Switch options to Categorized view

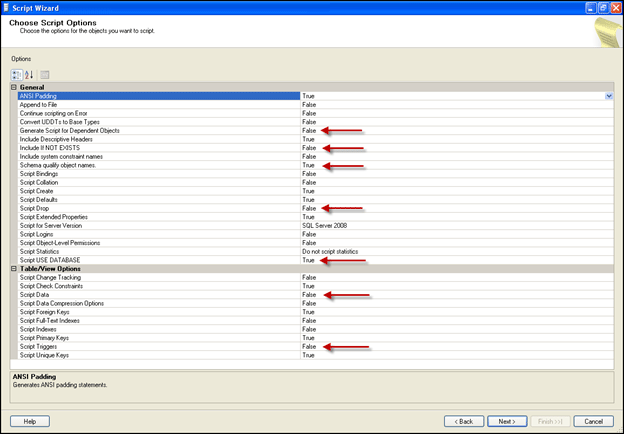(x=17, y=75)
